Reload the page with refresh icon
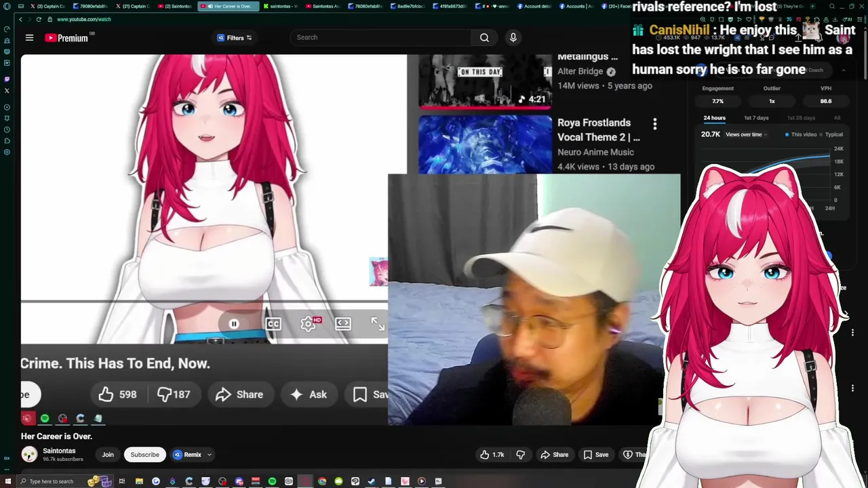 point(39,19)
